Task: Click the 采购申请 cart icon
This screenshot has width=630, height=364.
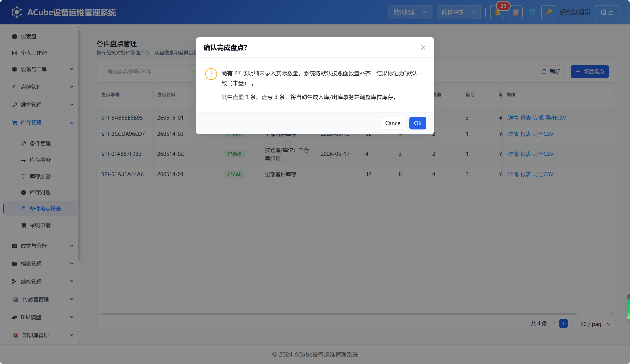Action: [x=24, y=225]
